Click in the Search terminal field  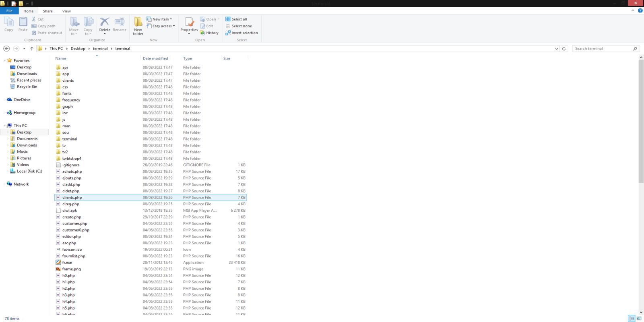tap(603, 49)
